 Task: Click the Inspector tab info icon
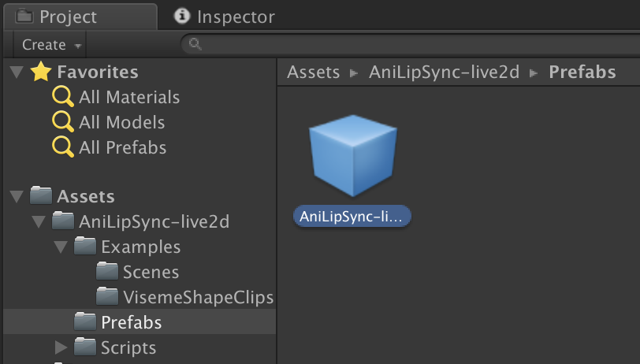pos(182,16)
